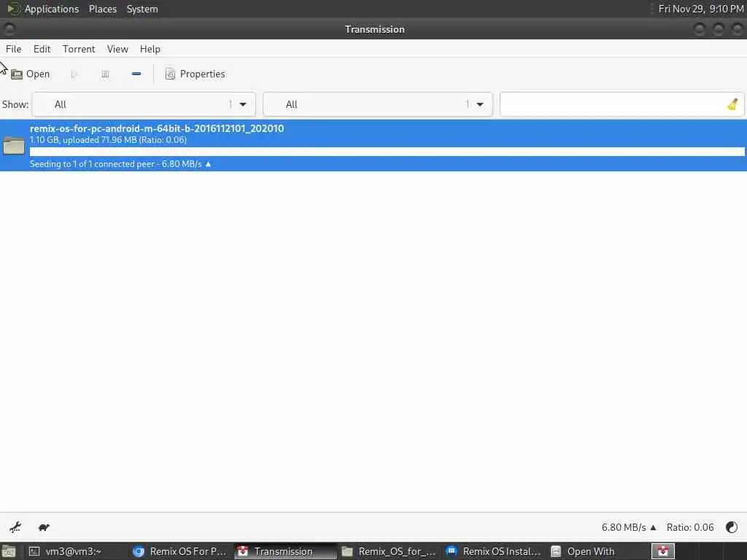Click the Applications menu logo icon
This screenshot has height=560, width=747.
point(13,9)
